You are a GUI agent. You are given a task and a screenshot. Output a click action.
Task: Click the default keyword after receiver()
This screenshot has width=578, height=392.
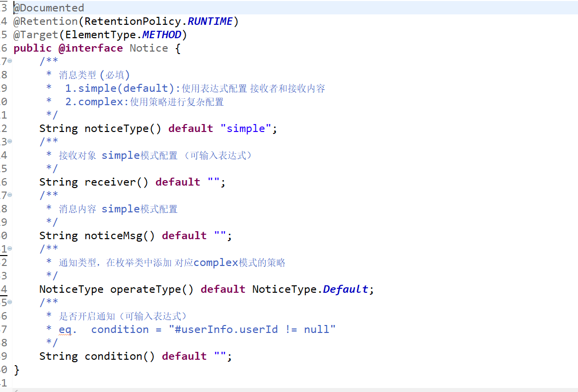178,182
